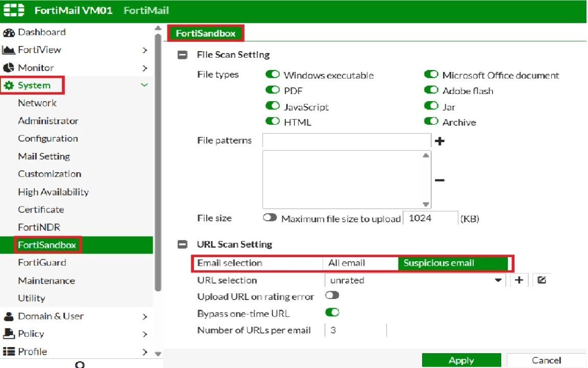Click the Domain & User person icon
The width and height of the screenshot is (588, 368).
(9, 316)
